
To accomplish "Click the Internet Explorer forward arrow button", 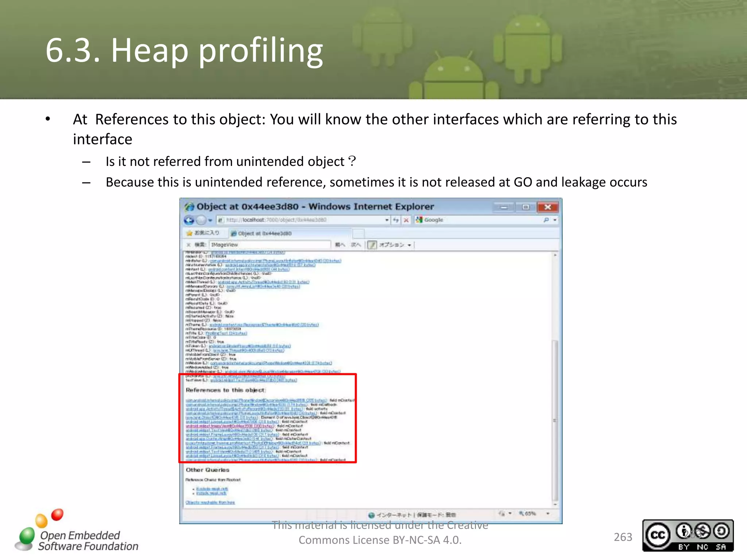I will pos(201,220).
